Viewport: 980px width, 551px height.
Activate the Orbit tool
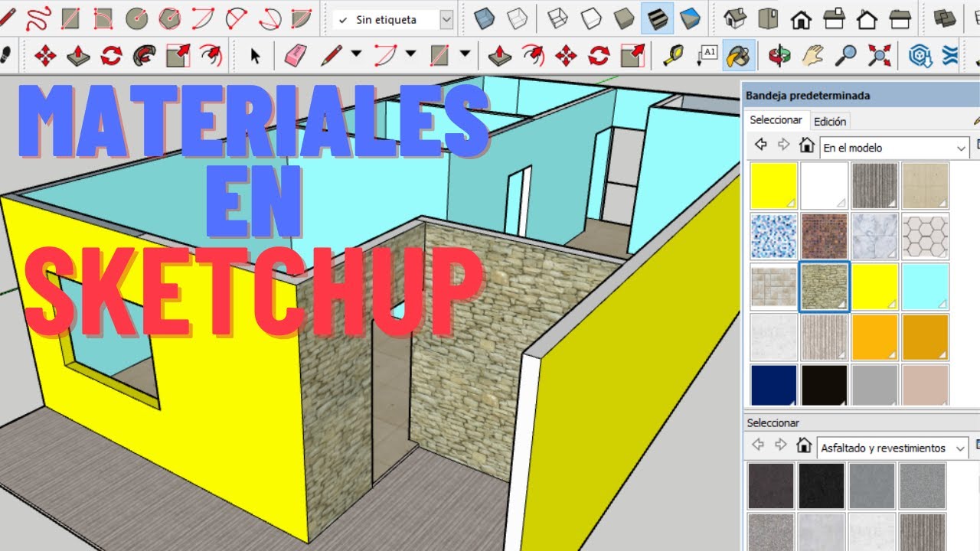click(x=779, y=55)
